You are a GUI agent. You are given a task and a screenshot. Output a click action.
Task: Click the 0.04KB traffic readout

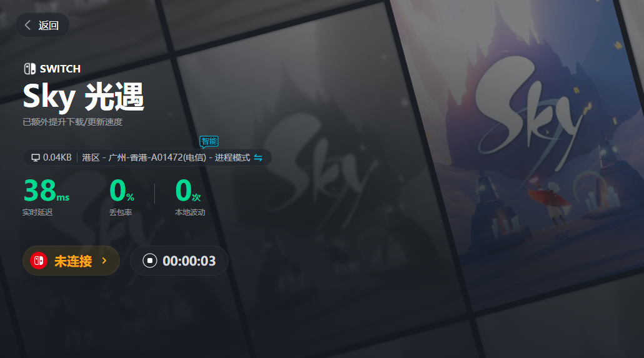tap(57, 158)
